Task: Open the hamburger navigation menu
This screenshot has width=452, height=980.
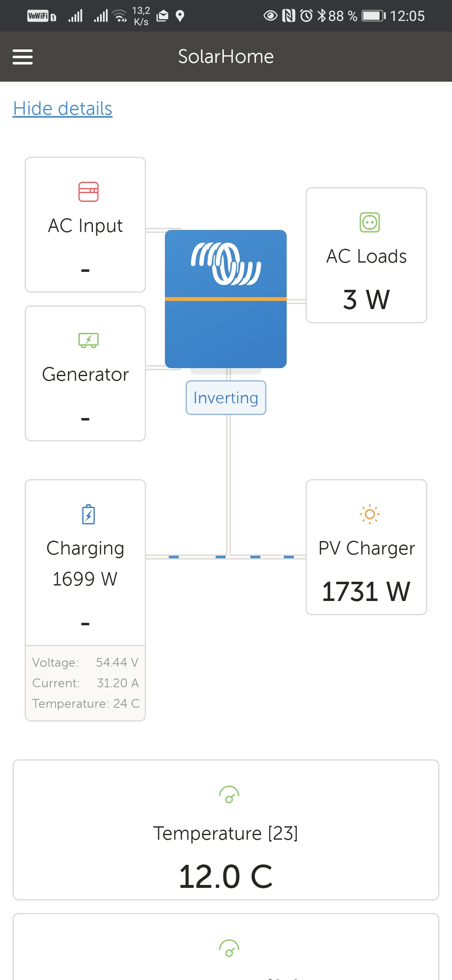Action: point(23,57)
